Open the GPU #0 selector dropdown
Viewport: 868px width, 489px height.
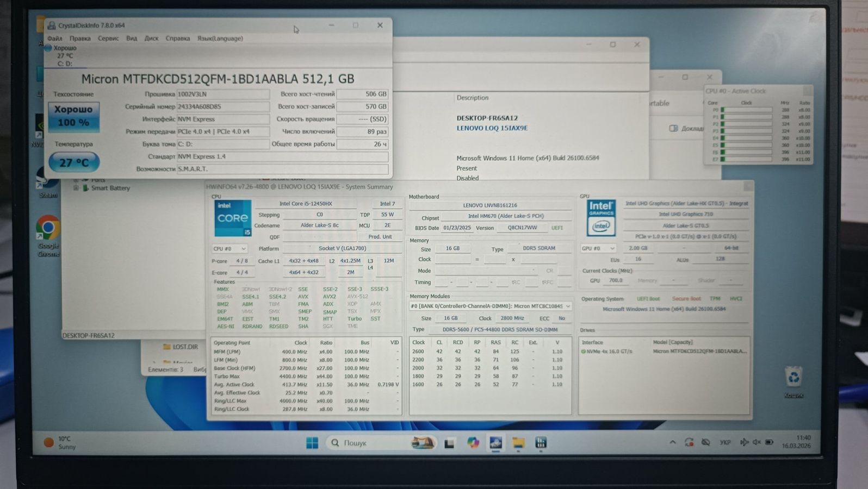click(598, 248)
